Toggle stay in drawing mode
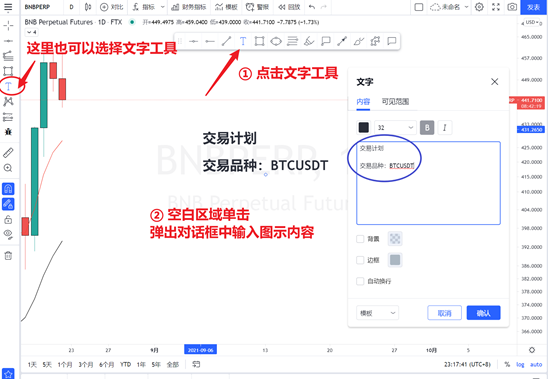This screenshot has height=379, width=548. (x=8, y=204)
